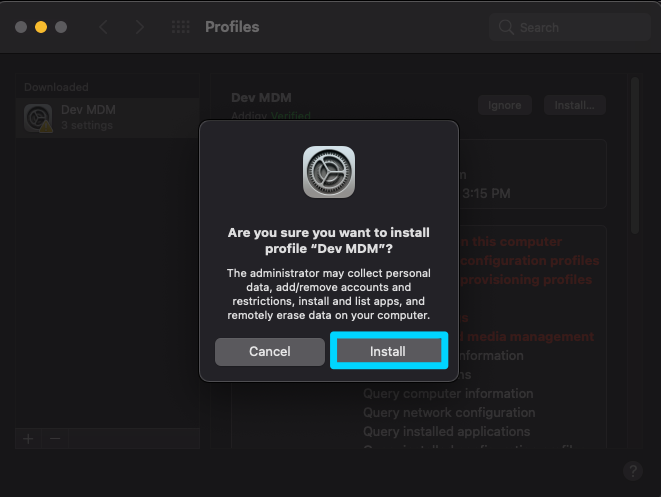The height and width of the screenshot is (497, 661).
Task: Click the 'Profiles' window title
Action: click(232, 27)
